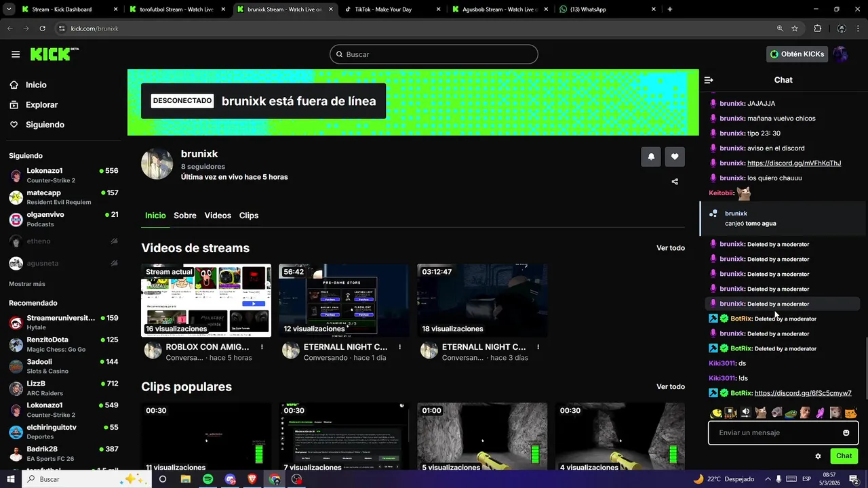
Task: Open the Kick hamburger sidebar menu
Action: (x=16, y=54)
